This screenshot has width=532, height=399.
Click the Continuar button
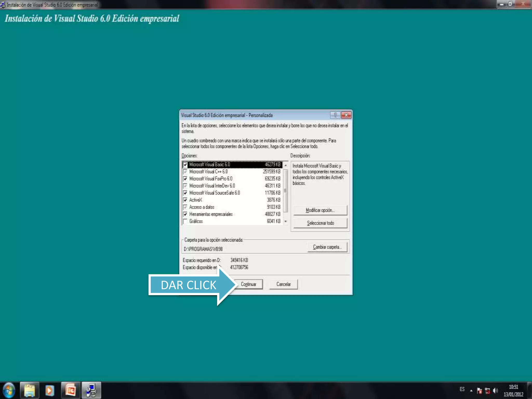pos(248,284)
